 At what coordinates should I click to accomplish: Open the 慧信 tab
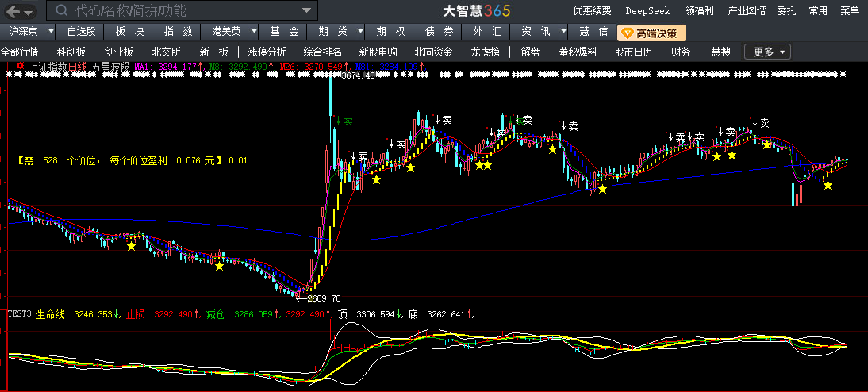point(593,32)
